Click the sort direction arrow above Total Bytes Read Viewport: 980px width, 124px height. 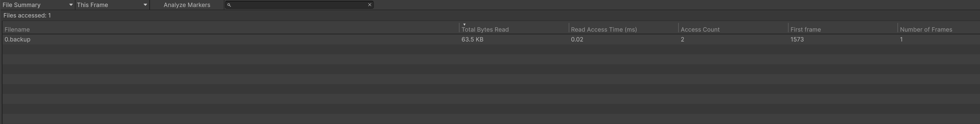(x=464, y=25)
